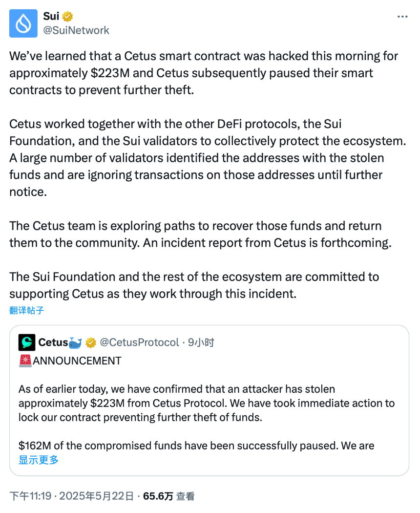Click 显示更多 to reveal hidden content
420x513 pixels.
point(38,460)
